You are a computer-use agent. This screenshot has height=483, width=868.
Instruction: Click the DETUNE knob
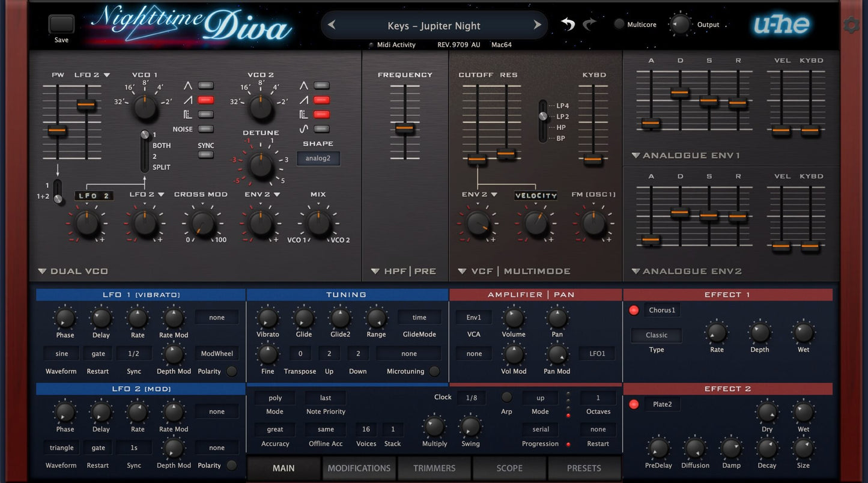click(x=261, y=166)
